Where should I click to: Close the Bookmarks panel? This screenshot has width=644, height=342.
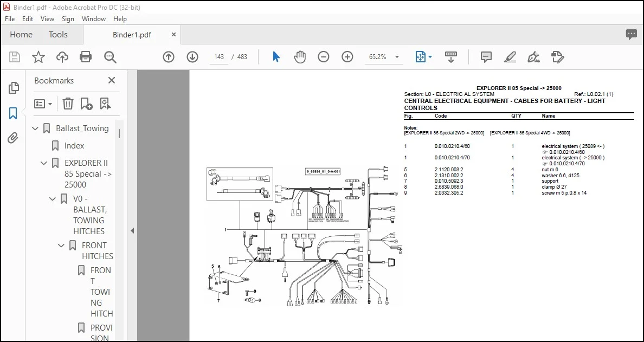click(111, 80)
